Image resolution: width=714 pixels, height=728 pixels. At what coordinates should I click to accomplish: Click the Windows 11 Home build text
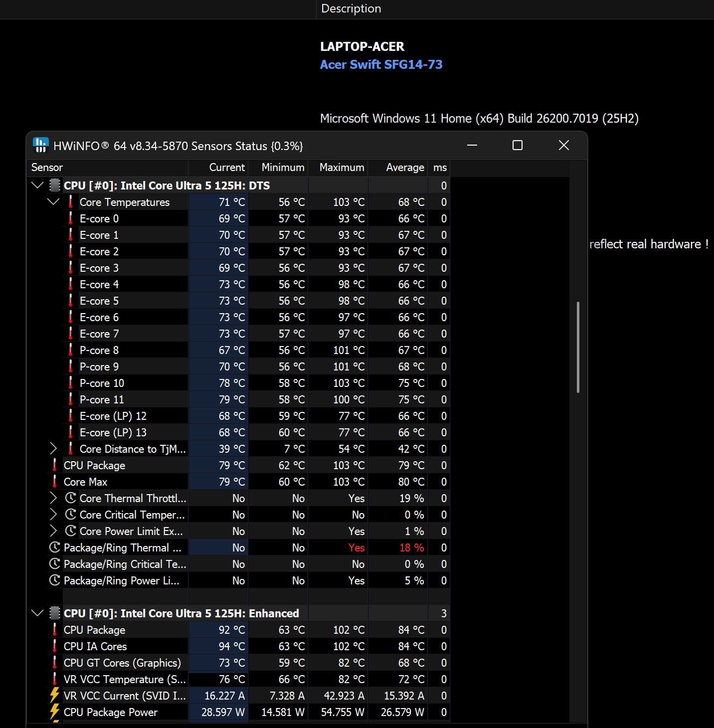click(x=479, y=118)
